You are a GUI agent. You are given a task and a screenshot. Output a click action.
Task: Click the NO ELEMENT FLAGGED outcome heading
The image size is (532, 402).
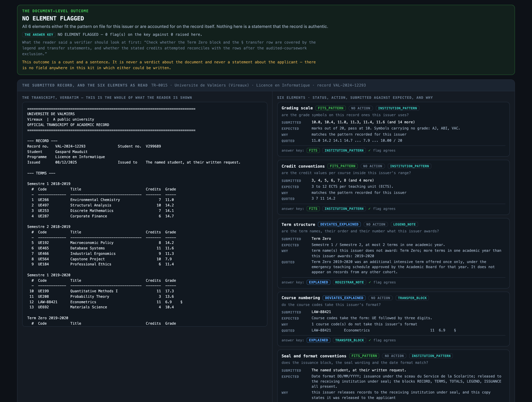point(53,19)
